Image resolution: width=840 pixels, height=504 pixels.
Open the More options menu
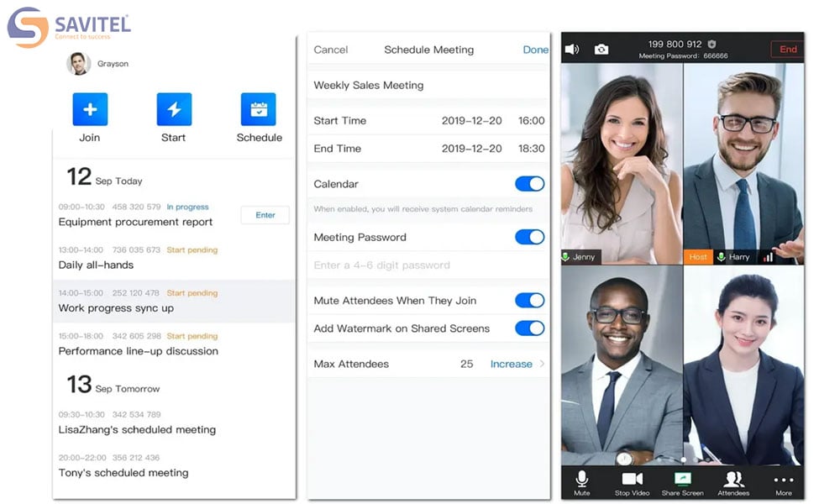[783, 480]
